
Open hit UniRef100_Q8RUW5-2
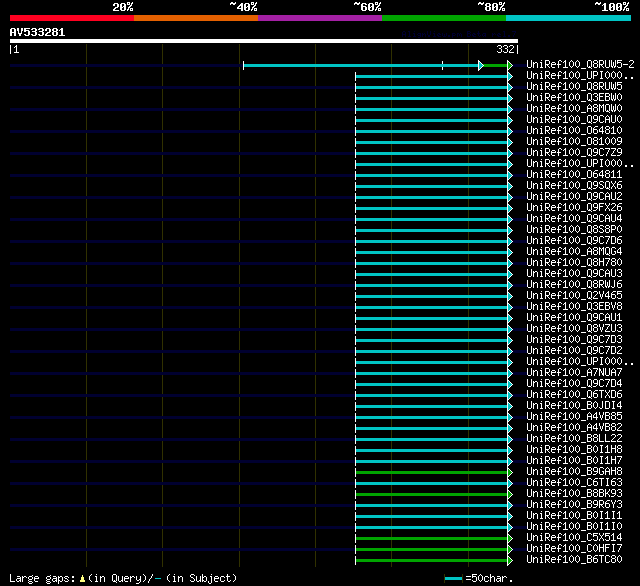(580, 64)
